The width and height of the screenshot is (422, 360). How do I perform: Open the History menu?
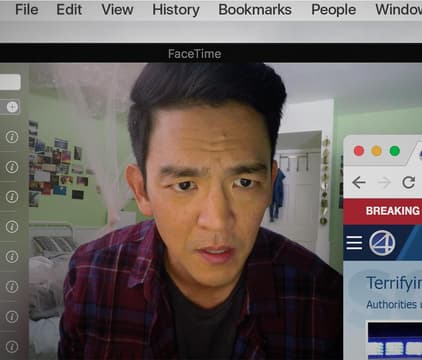(176, 9)
